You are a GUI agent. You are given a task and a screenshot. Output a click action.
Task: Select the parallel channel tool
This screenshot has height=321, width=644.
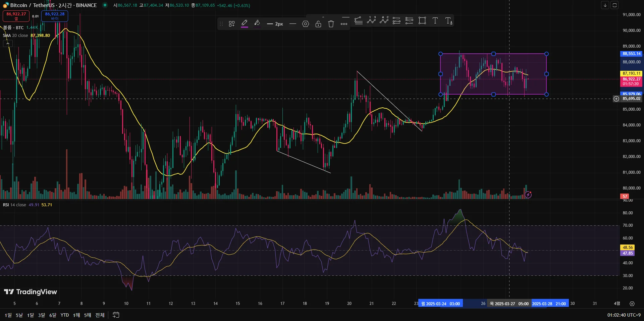click(396, 20)
